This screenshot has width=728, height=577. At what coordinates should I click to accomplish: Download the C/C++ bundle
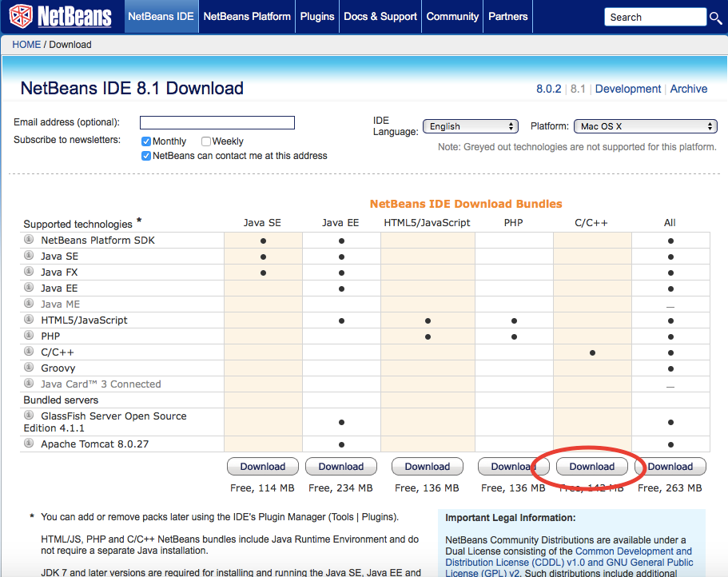click(x=592, y=467)
